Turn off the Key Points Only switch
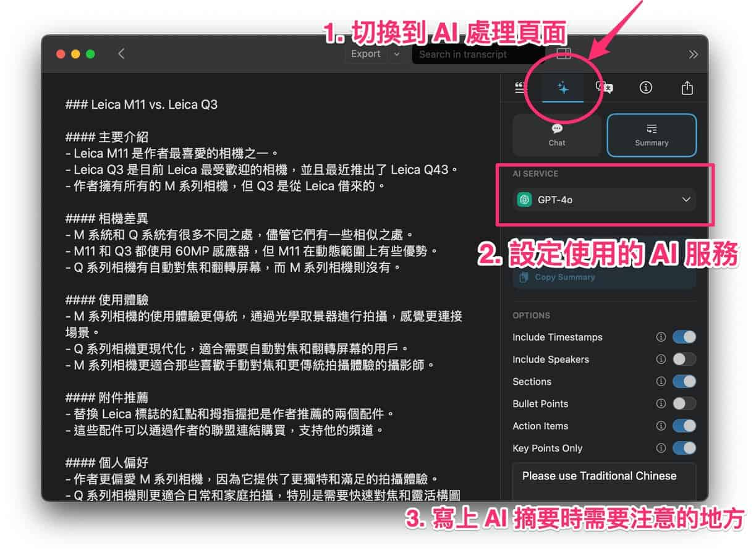 click(x=684, y=449)
